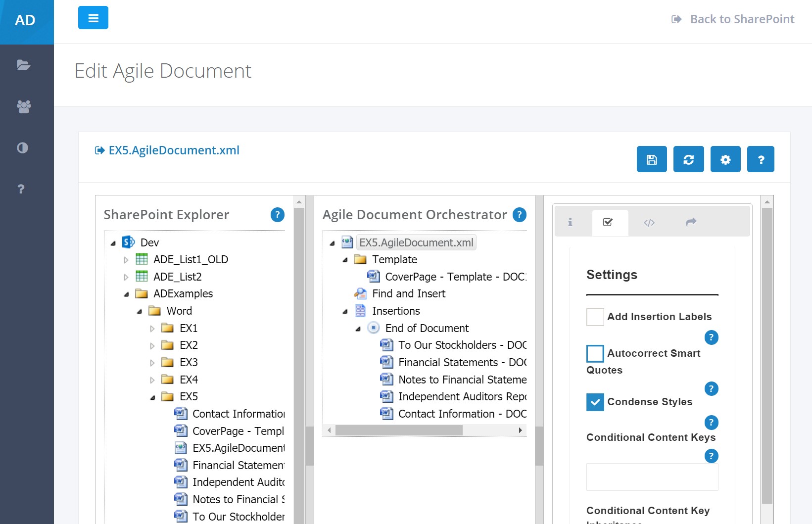The height and width of the screenshot is (524, 812).
Task: Click the Conditional Content Keys input field
Action: 652,477
